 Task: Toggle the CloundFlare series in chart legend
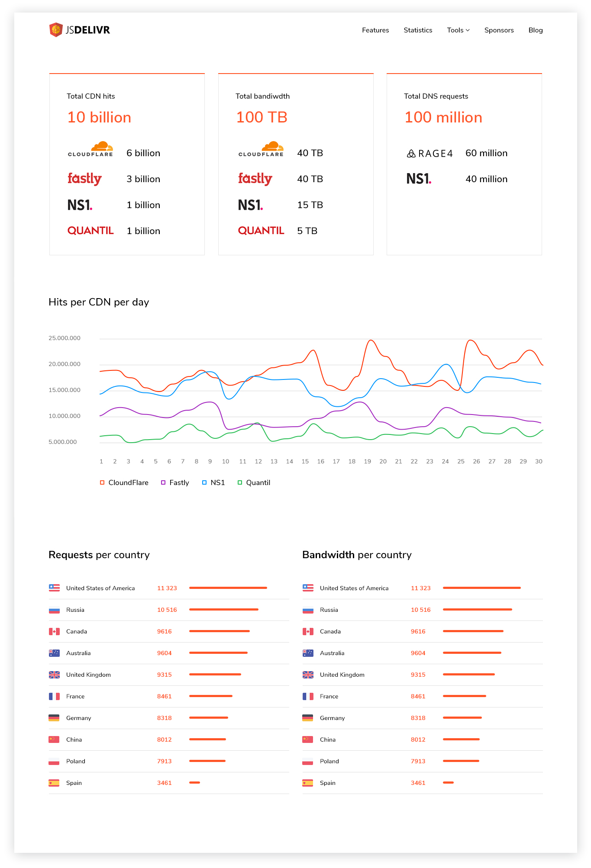click(x=102, y=482)
